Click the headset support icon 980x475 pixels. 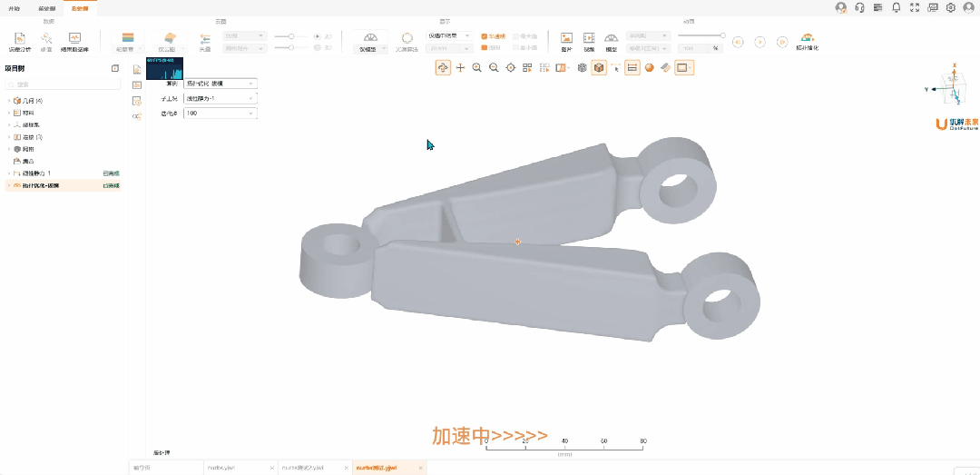tap(859, 7)
